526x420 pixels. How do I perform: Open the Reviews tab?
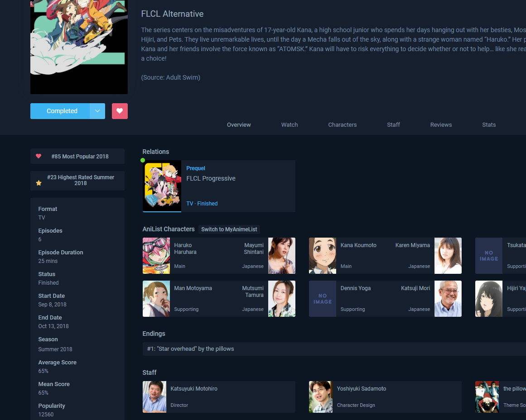(441, 125)
